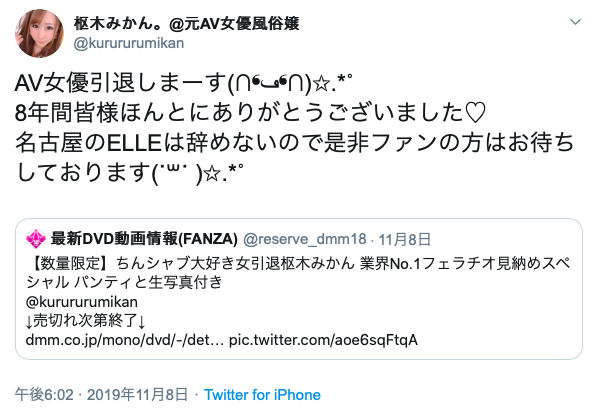The image size is (597, 416).
Task: Click the @kurururumikan handle under the display name
Action: coord(129,43)
